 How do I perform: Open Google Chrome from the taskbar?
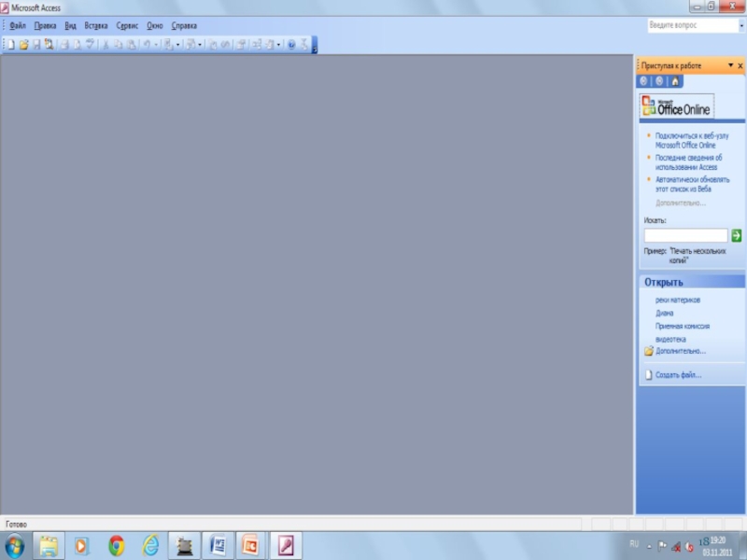[116, 545]
